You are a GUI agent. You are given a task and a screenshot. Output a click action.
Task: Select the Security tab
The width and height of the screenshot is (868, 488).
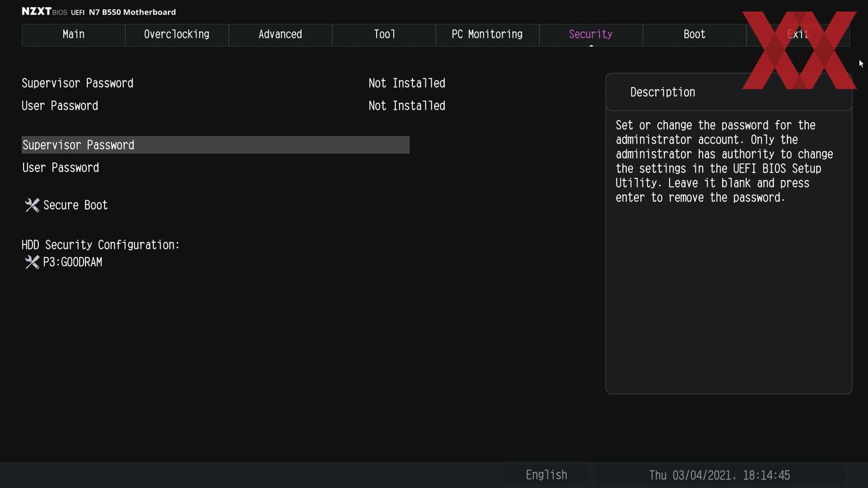[x=591, y=35]
